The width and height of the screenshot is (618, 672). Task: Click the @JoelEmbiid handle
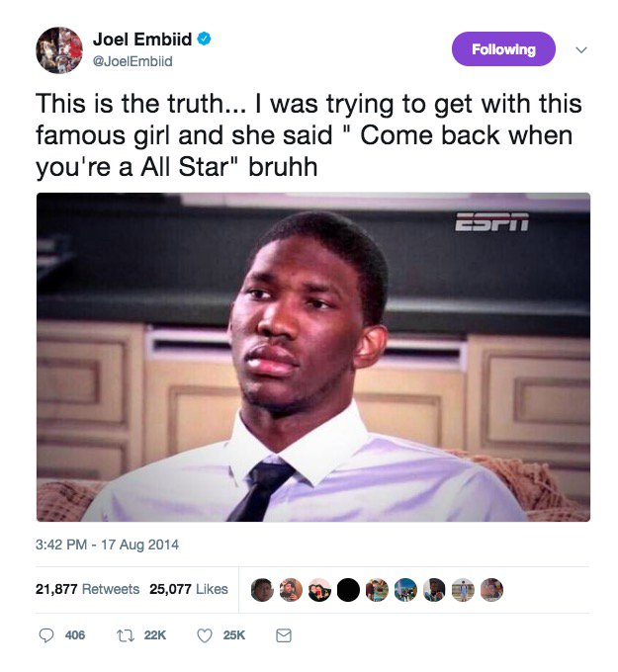pyautogui.click(x=132, y=61)
